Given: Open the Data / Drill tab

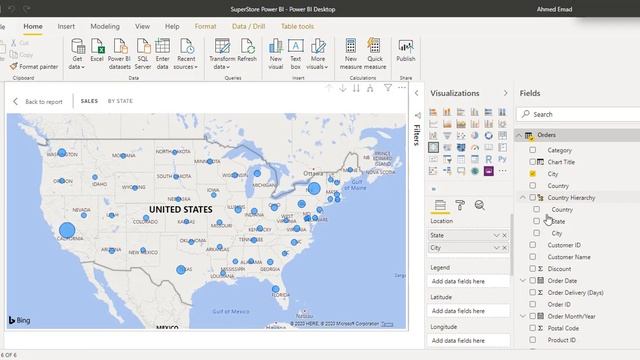Looking at the screenshot, I should (249, 26).
